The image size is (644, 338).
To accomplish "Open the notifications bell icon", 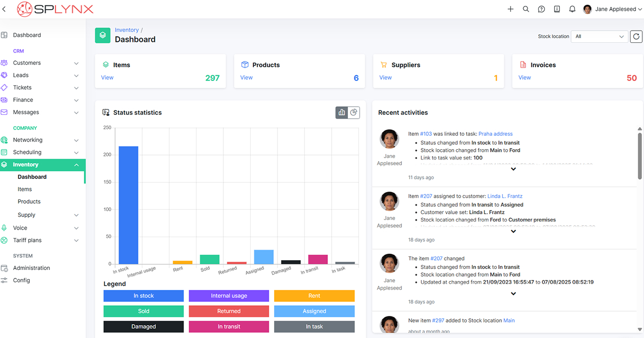I will click(572, 9).
